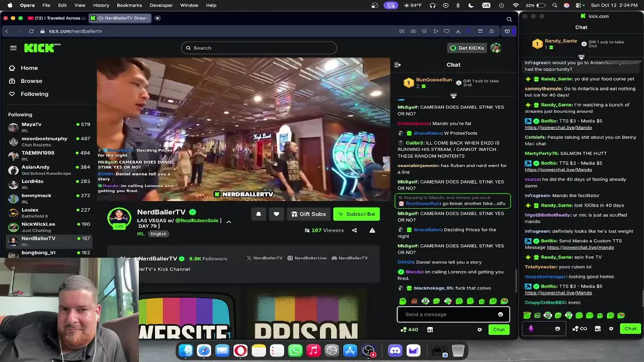644x362 pixels.
Task: Expand gift leaderboard arrow in main chat
Action: [x=453, y=96]
